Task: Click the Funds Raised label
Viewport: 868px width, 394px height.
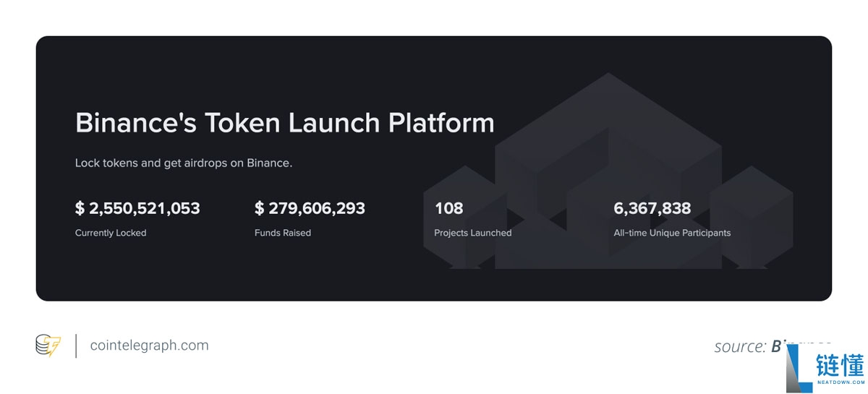Action: 283,233
